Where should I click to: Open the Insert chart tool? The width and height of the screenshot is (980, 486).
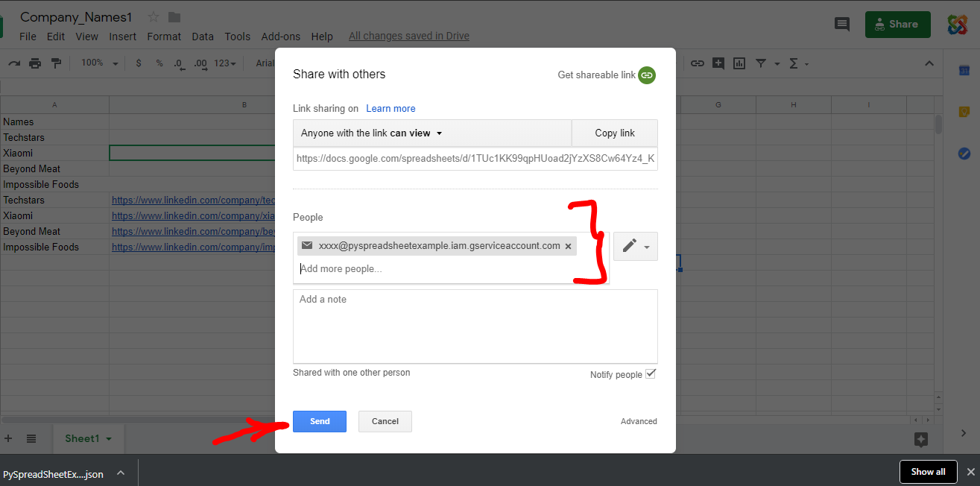739,63
